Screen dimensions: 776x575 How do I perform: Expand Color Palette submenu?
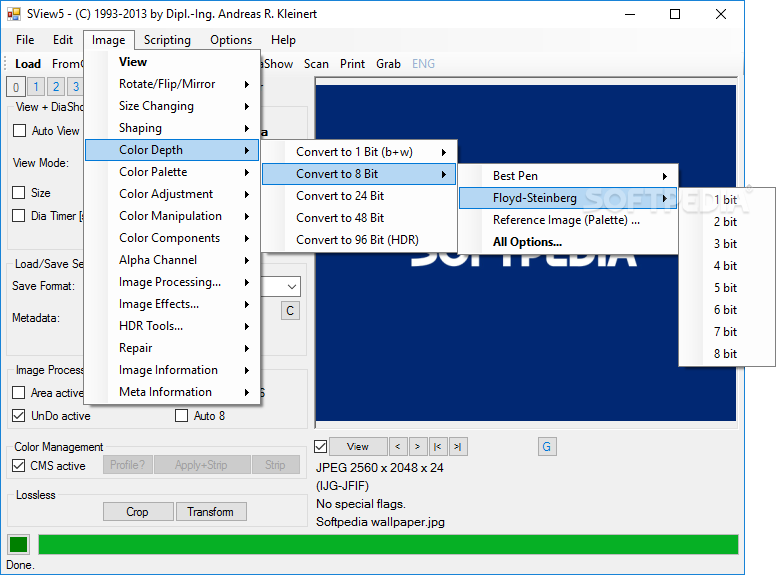pos(172,172)
